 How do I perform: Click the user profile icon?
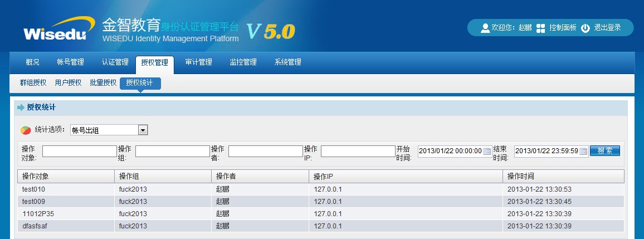[x=485, y=28]
